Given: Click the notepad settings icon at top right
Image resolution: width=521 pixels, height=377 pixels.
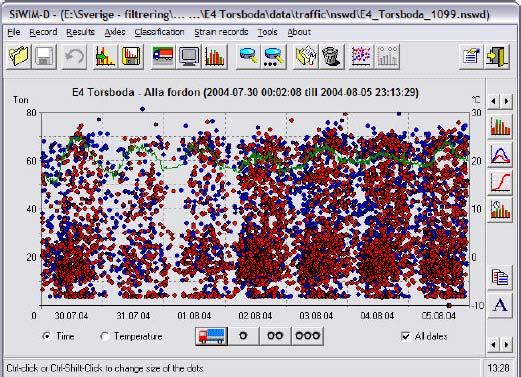Looking at the screenshot, I should point(471,56).
